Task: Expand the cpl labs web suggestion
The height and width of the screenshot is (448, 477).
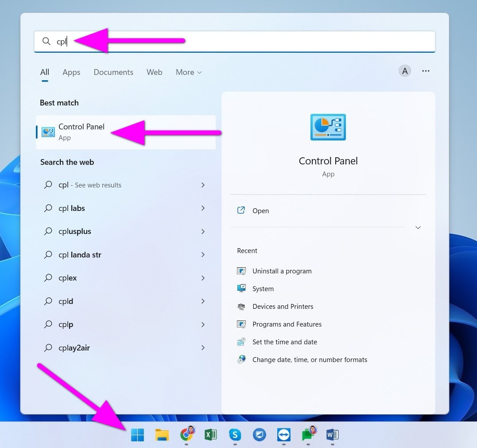Action: [x=203, y=208]
